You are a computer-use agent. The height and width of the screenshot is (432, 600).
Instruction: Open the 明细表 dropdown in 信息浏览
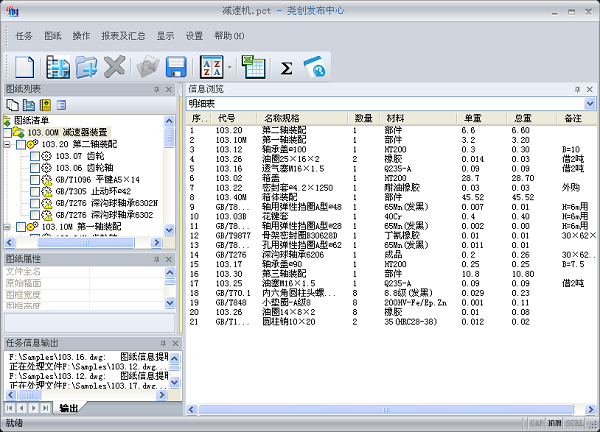click(589, 103)
